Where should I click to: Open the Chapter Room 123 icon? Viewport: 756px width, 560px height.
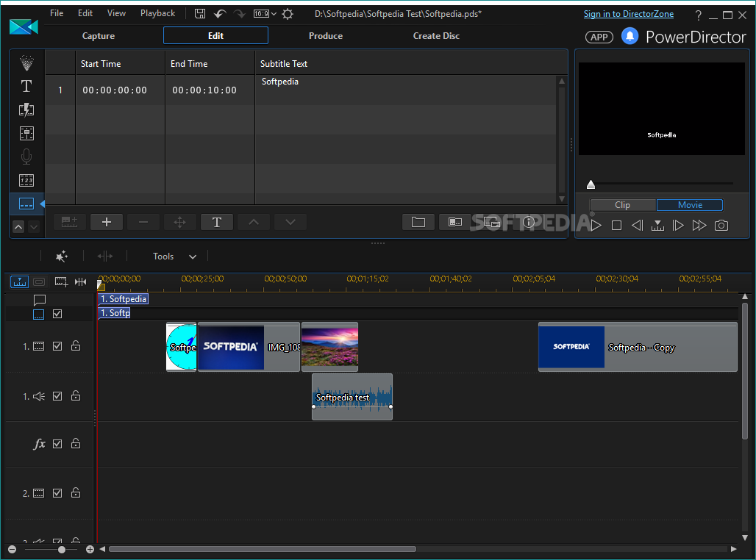point(26,180)
